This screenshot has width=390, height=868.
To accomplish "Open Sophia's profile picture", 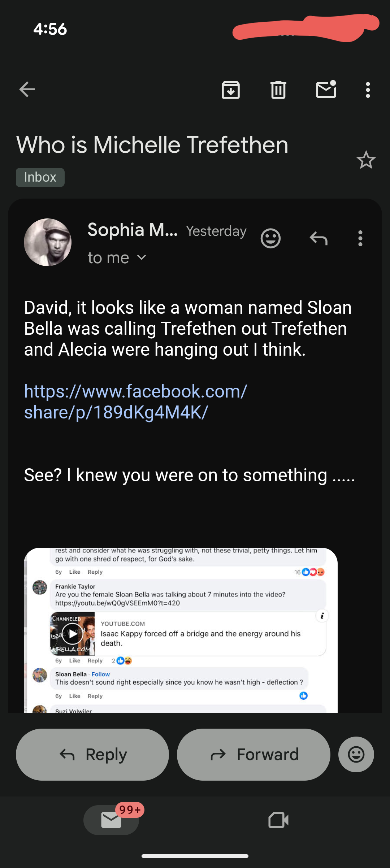I will tap(48, 242).
